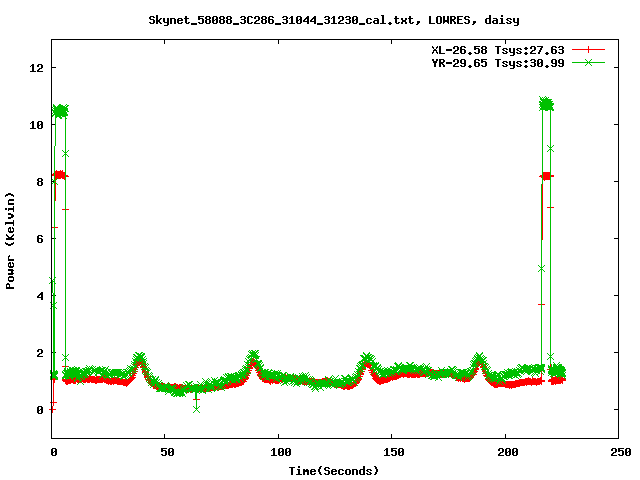Viewport: 640px width, 480px height.
Task: Click the x-axis tick label 100
Action: (x=280, y=452)
